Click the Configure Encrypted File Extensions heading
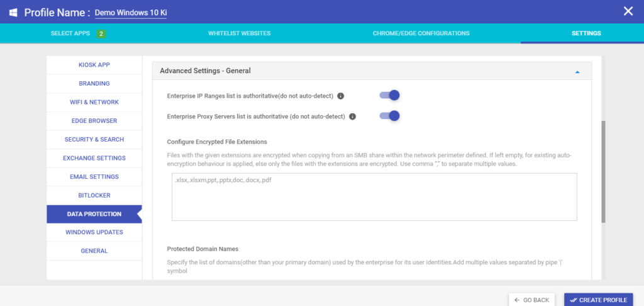Image resolution: width=644 pixels, height=306 pixels. (217, 142)
